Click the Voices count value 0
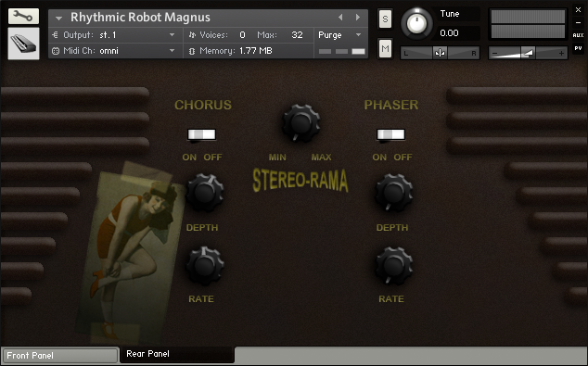588x366 pixels. click(x=242, y=35)
